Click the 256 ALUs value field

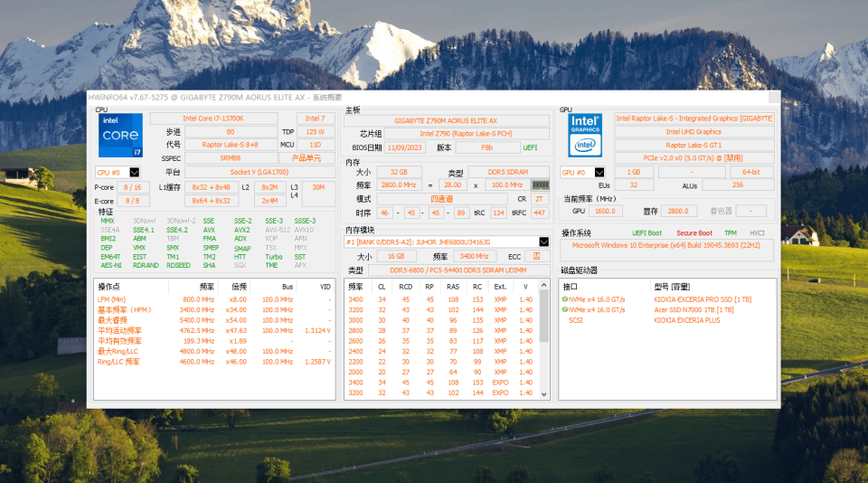(738, 185)
